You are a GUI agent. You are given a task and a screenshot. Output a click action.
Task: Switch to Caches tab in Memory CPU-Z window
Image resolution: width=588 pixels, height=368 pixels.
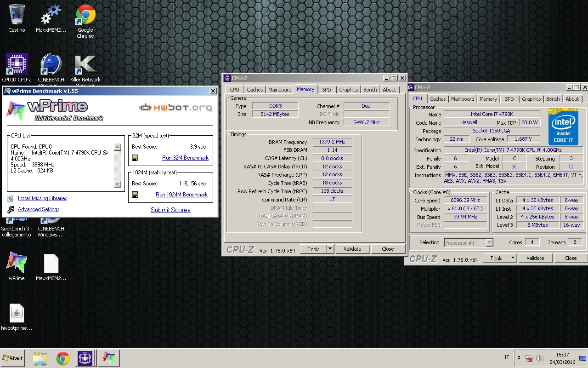(255, 90)
